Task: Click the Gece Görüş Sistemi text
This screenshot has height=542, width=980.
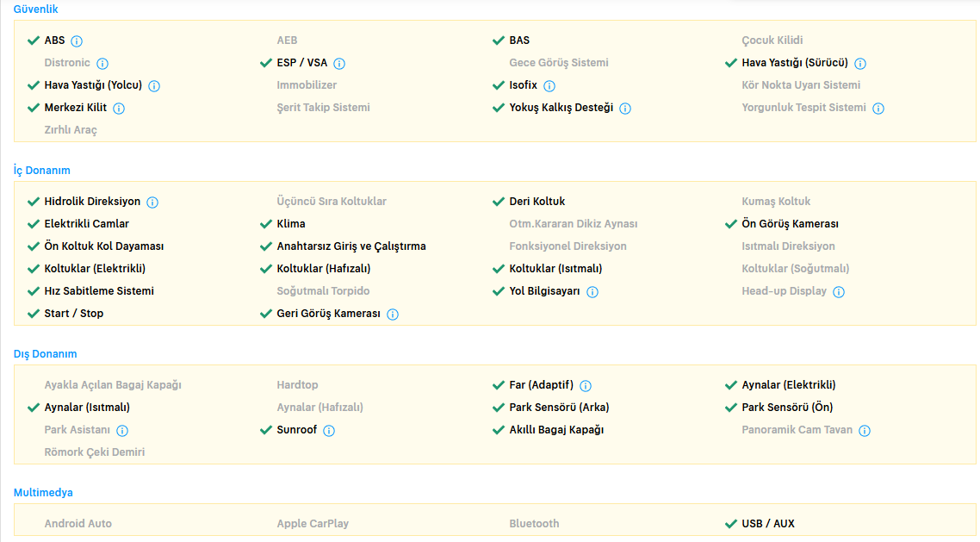Action: coord(559,63)
